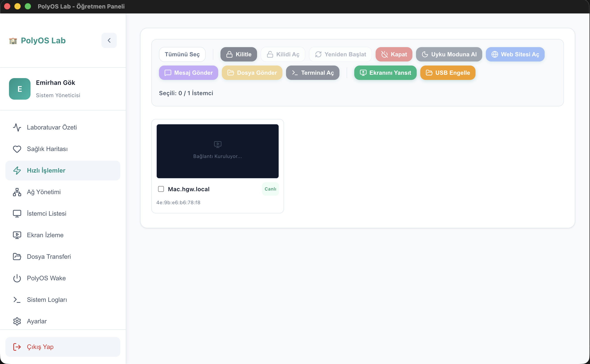This screenshot has height=364, width=590.
Task: Click the Tümünü Seç button
Action: pyautogui.click(x=182, y=54)
